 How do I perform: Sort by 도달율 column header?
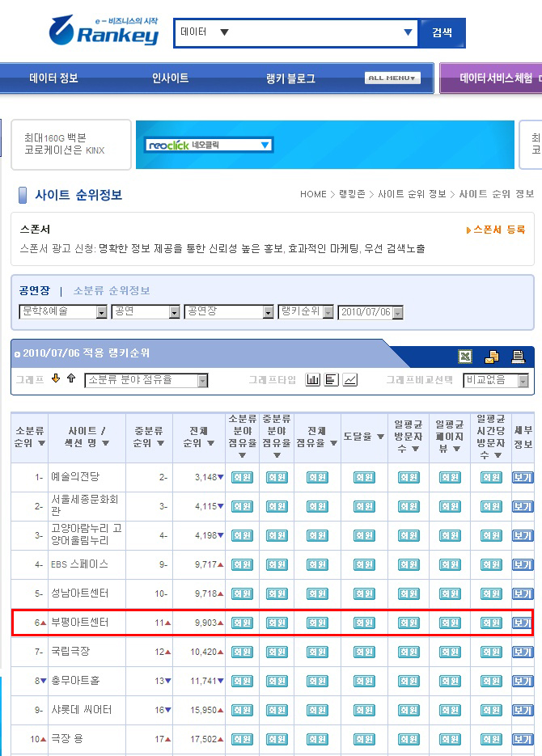click(364, 437)
